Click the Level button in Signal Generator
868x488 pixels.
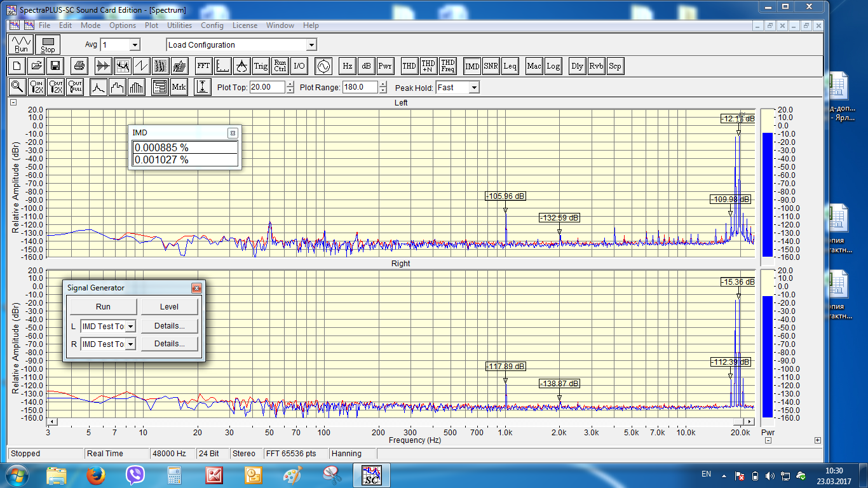click(x=169, y=306)
